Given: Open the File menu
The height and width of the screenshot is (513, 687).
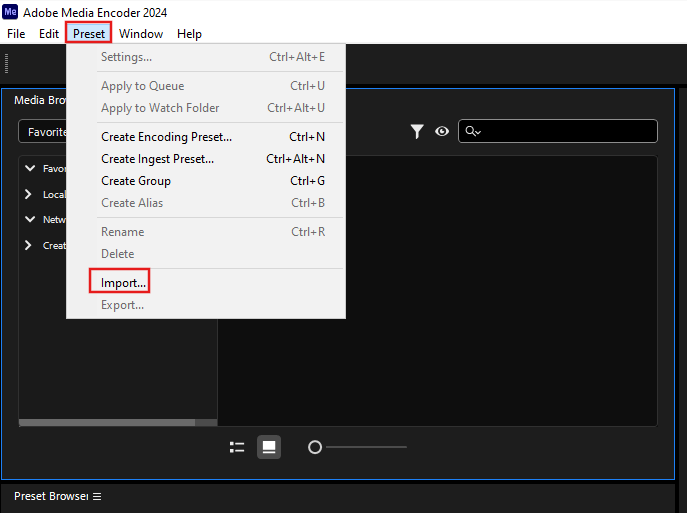Looking at the screenshot, I should [16, 33].
